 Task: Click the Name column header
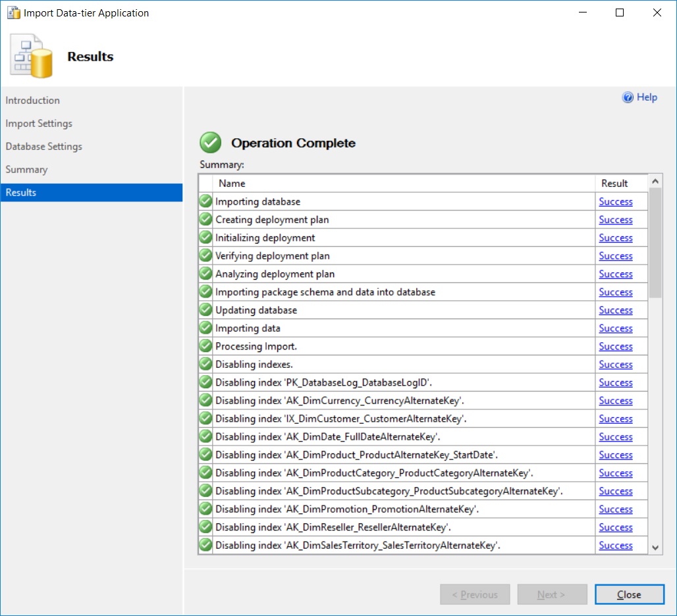pos(404,184)
